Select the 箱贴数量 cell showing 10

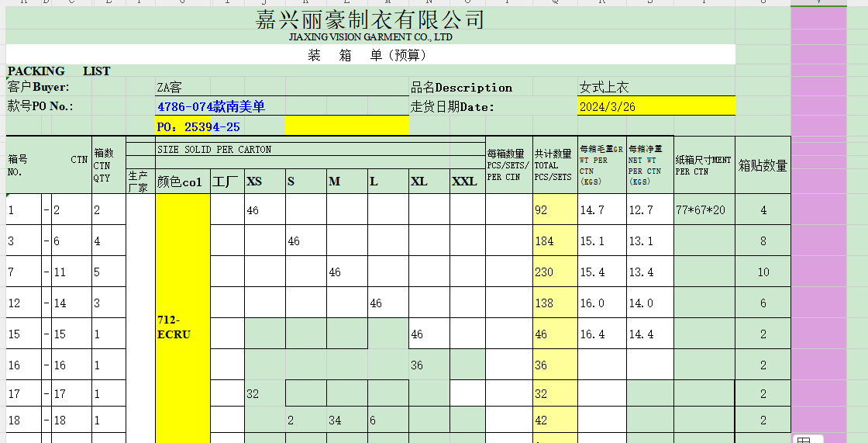click(763, 272)
